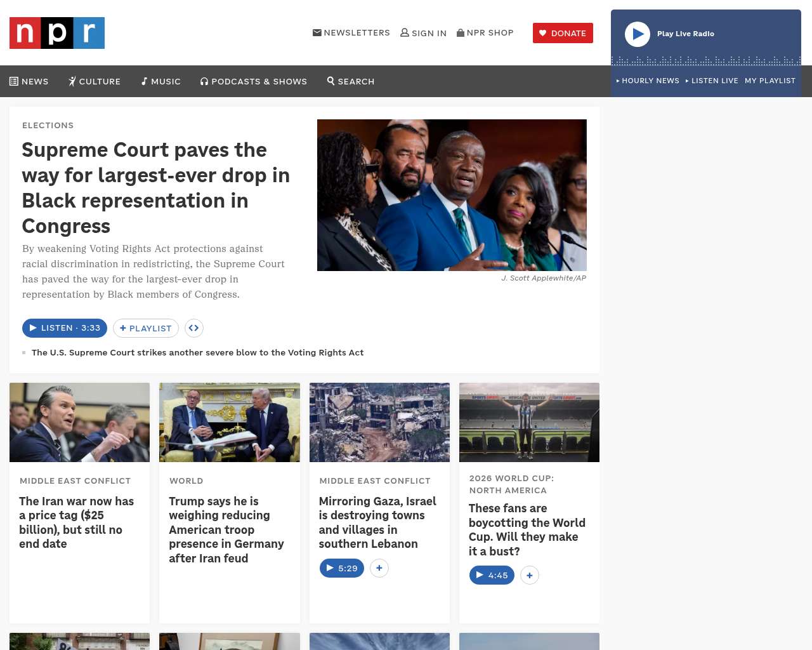Expand the Hourly News option
Viewport: 812px width, 650px height.
648,81
